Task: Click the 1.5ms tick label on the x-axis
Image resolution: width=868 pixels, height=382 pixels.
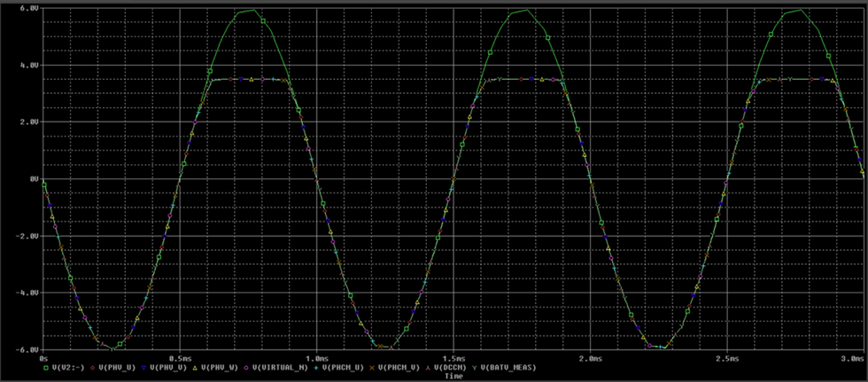Action: click(x=453, y=358)
